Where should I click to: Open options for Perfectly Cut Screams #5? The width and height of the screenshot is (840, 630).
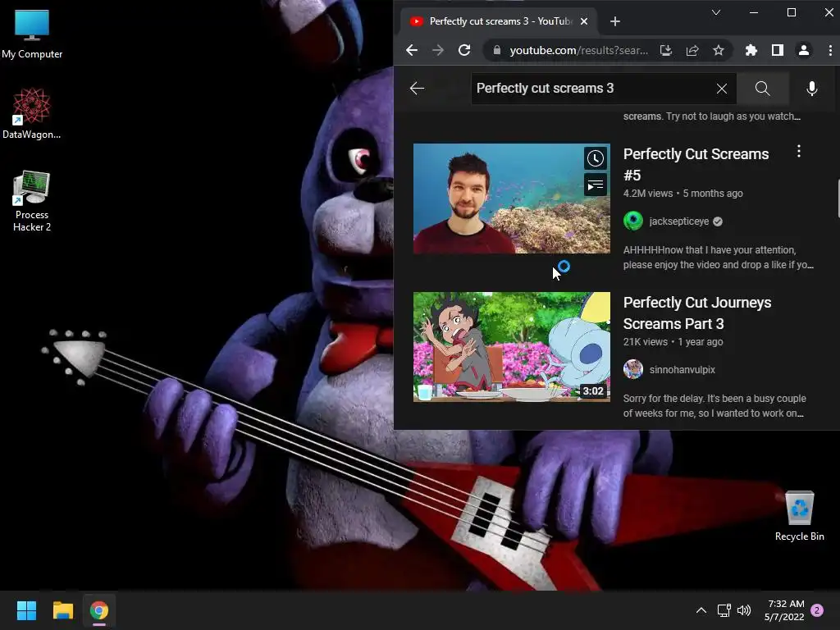coord(799,152)
